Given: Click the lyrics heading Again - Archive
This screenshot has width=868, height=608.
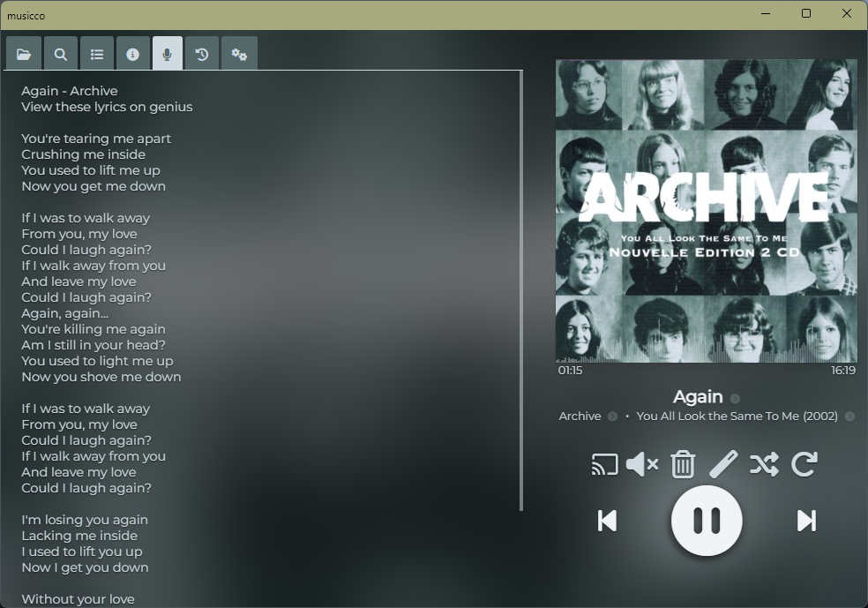Looking at the screenshot, I should 69,91.
